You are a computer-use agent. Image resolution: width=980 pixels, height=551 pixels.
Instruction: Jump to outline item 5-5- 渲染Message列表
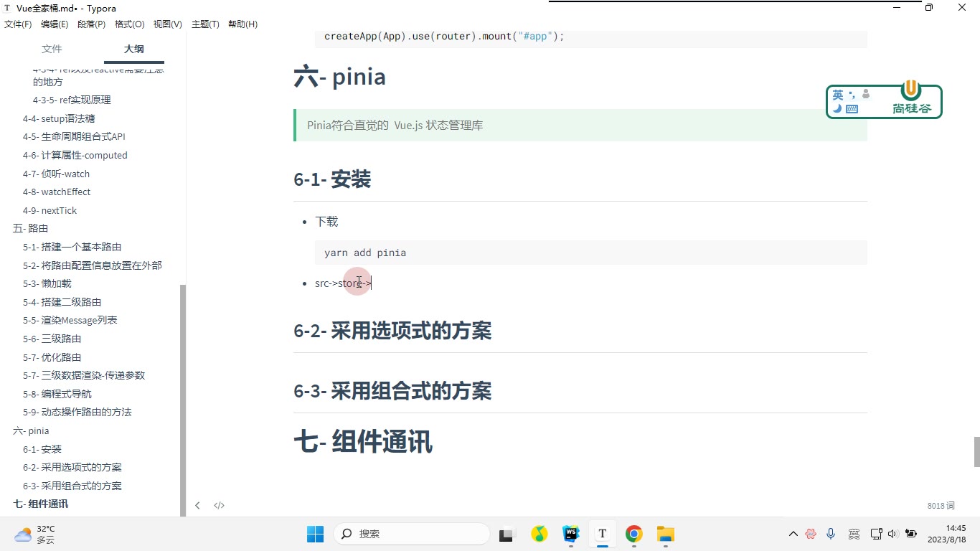pyautogui.click(x=70, y=321)
